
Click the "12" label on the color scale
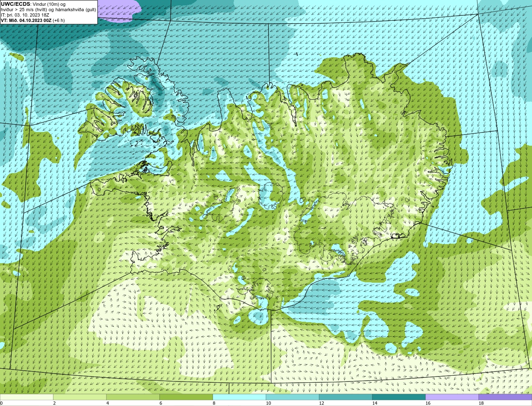(322, 403)
